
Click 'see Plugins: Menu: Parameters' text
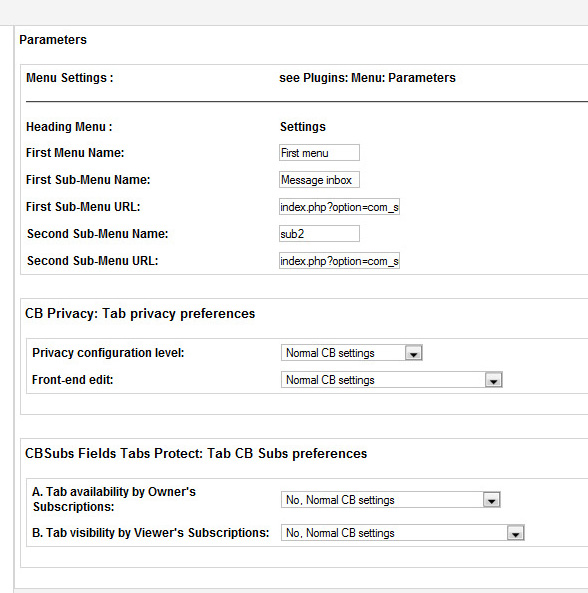pyautogui.click(x=367, y=78)
